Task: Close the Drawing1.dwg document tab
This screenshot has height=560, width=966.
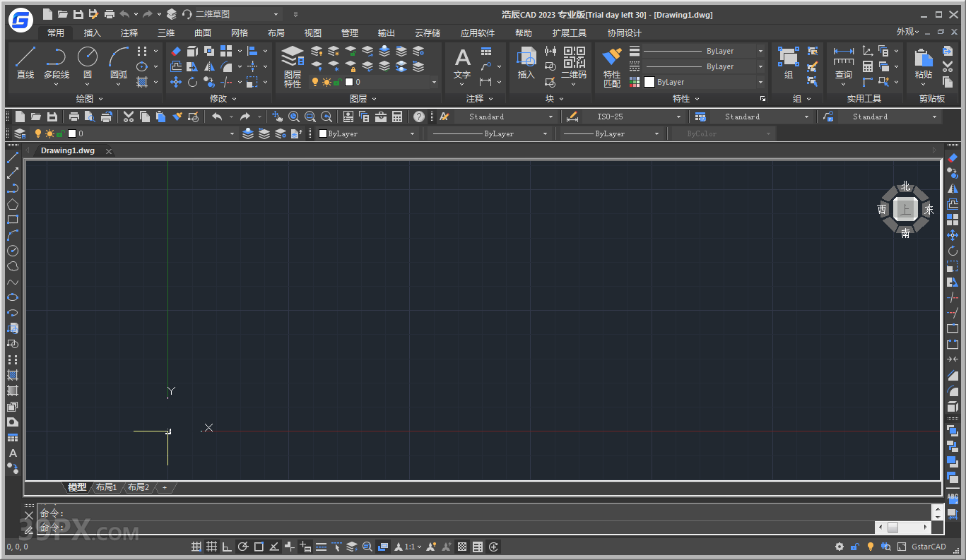Action: pos(110,151)
